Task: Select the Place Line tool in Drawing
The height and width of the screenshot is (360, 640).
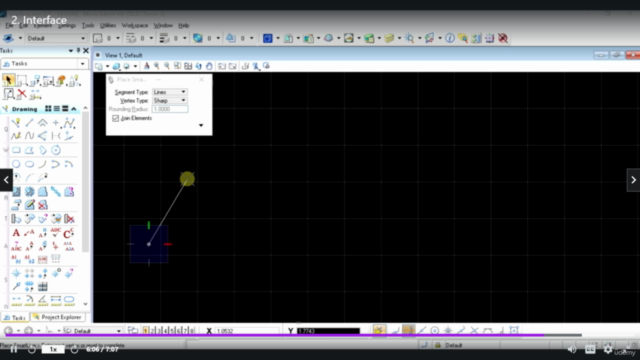Action: (x=29, y=123)
